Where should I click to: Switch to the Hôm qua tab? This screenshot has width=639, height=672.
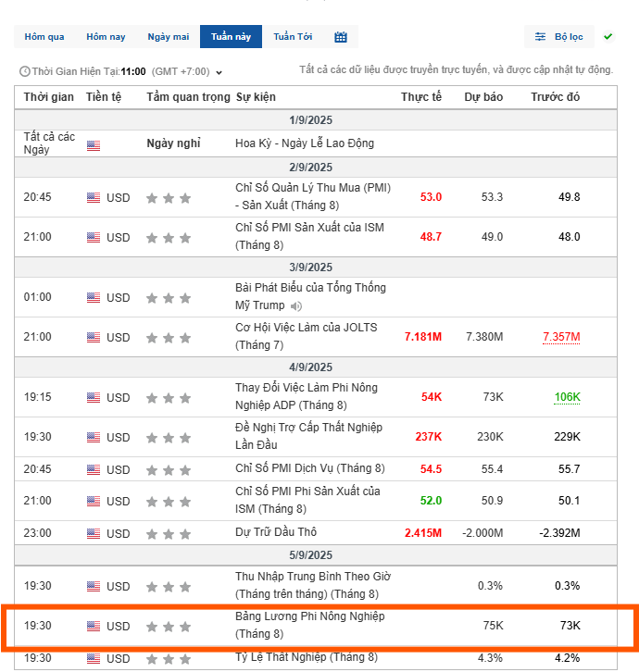coord(44,36)
